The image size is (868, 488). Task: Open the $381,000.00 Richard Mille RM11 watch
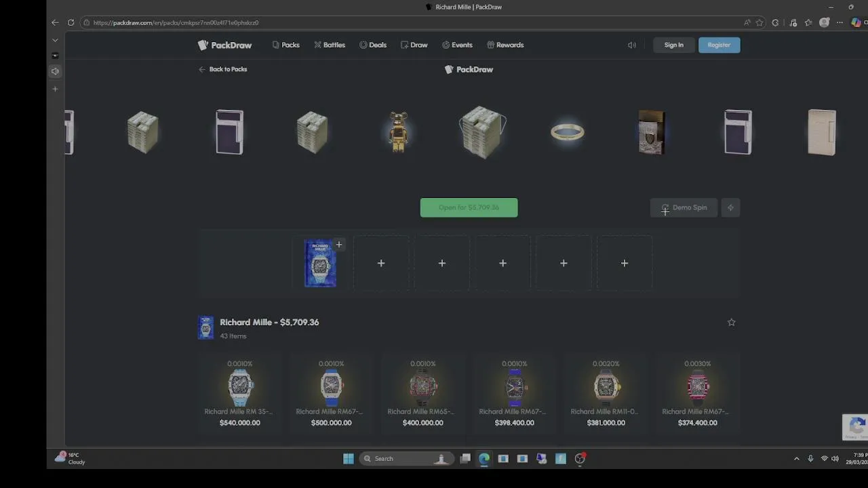[x=606, y=394]
